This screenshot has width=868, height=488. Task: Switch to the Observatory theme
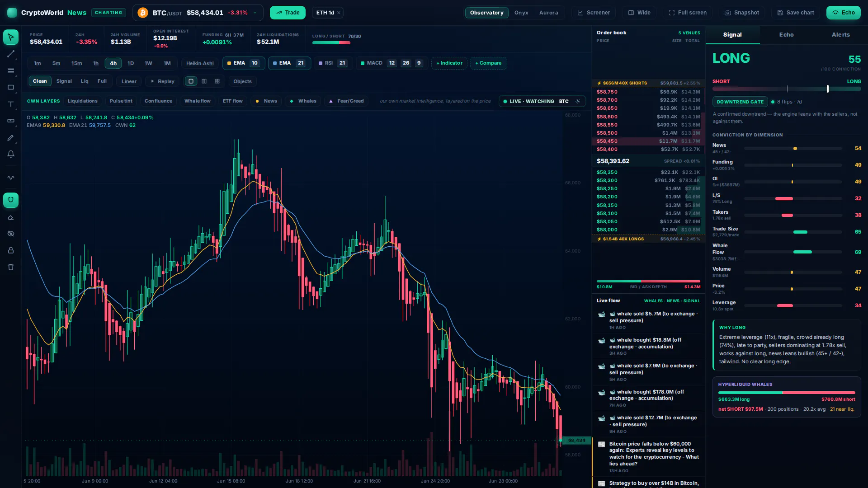486,13
